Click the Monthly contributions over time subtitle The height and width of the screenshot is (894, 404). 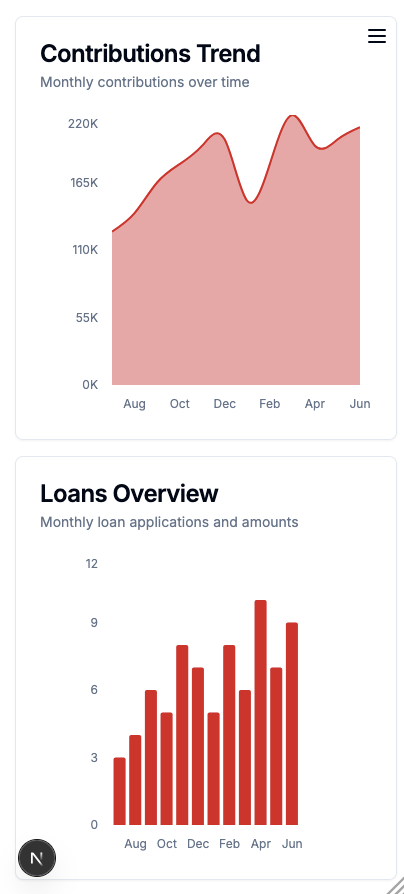click(145, 82)
